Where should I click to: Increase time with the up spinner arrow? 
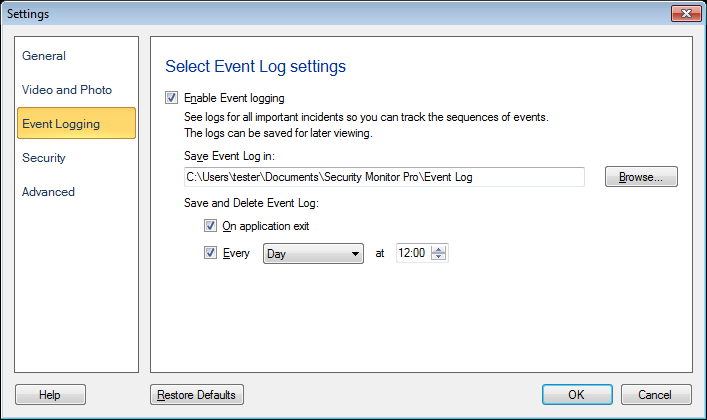pos(439,250)
